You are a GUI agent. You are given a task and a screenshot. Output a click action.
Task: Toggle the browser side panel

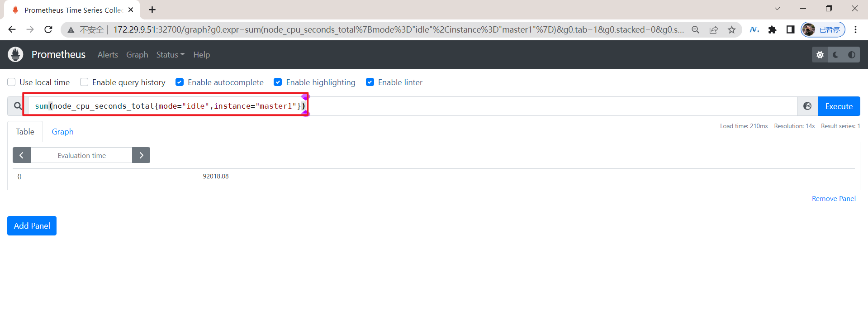click(x=790, y=29)
